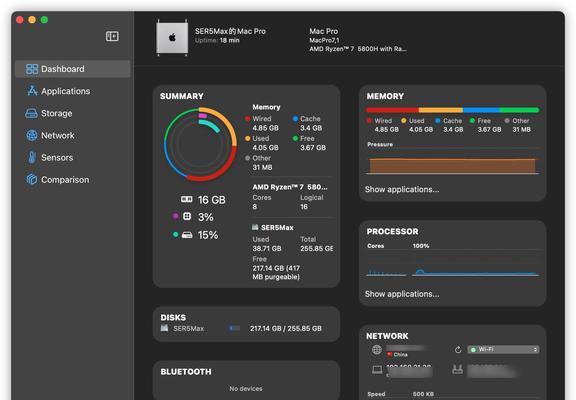Click the Logical 16 value
Viewport: 576px width, 400px height.
[304, 207]
